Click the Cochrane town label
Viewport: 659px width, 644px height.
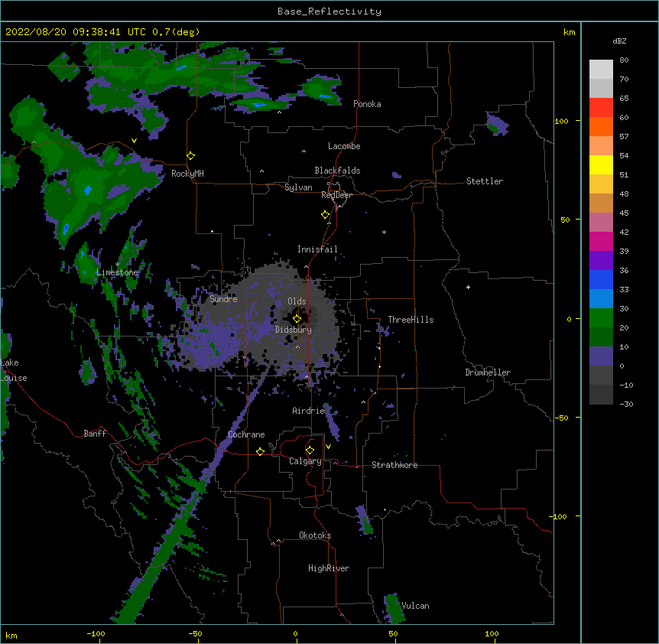coord(246,434)
